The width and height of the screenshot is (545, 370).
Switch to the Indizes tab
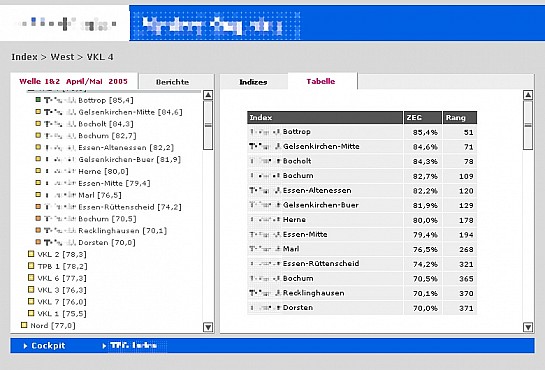[253, 82]
